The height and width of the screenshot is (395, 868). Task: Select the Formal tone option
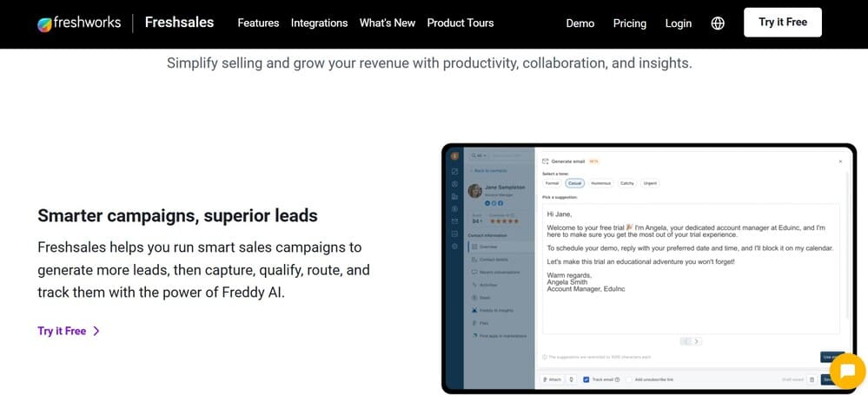pos(552,183)
